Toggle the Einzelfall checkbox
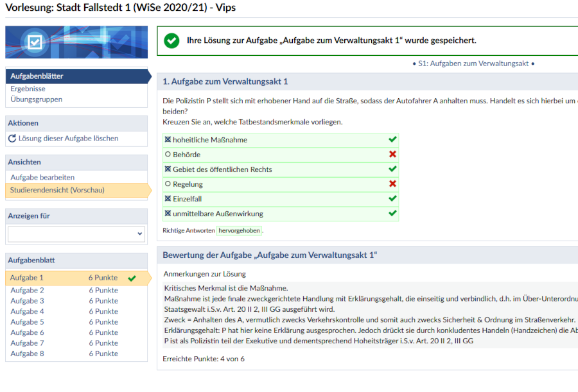The height and width of the screenshot is (392, 578). click(x=168, y=199)
